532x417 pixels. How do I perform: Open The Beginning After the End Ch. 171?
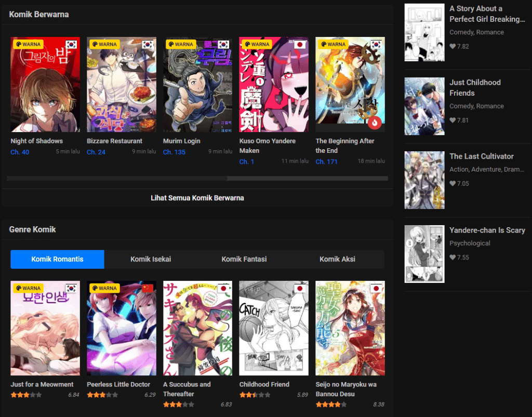coord(326,162)
